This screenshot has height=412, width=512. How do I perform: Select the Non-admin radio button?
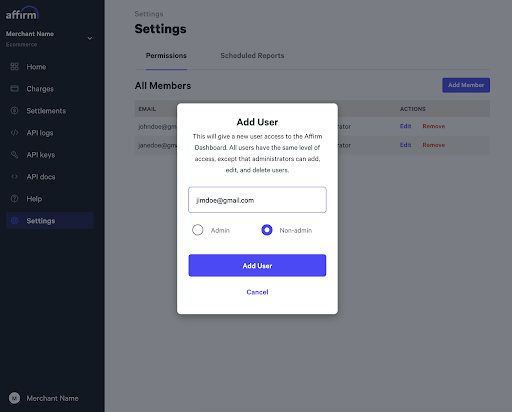point(267,230)
